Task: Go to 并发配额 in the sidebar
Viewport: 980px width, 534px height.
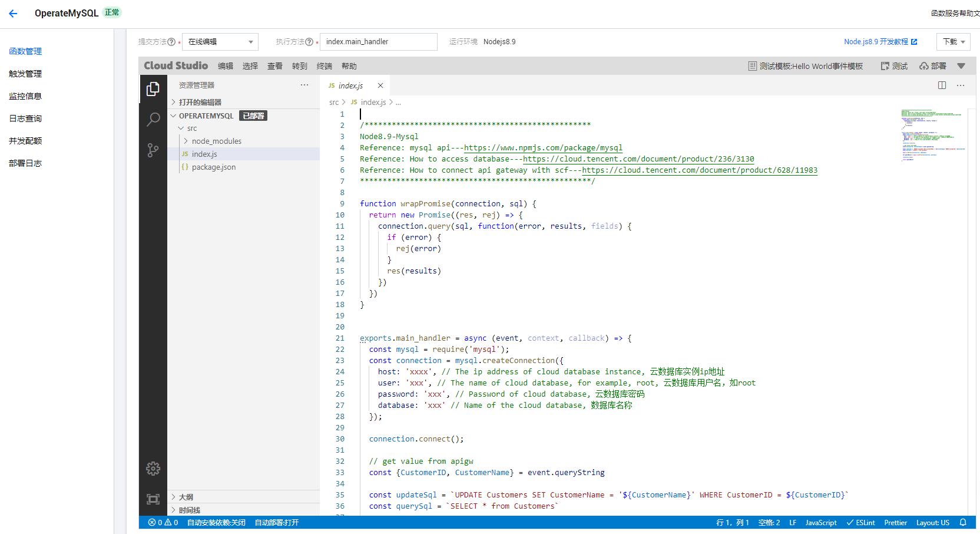Action: [x=25, y=141]
